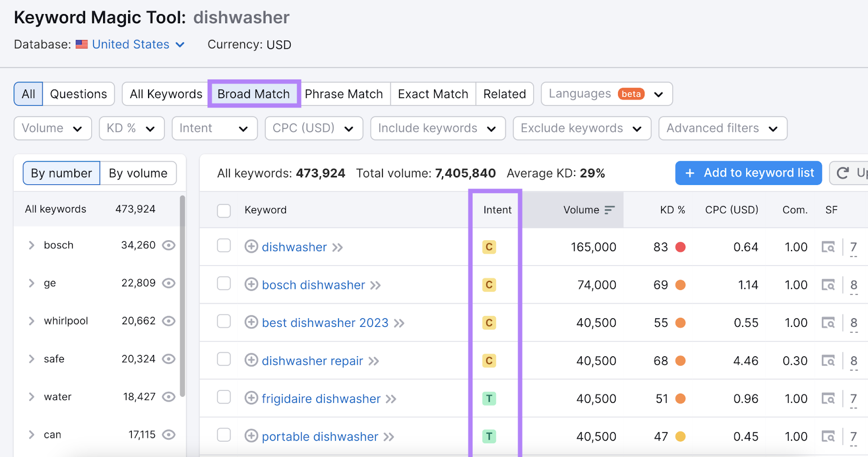Screen dimensions: 868x457
Task: Click the Commercial intent badge for best dishwasher 2023
Action: point(489,323)
